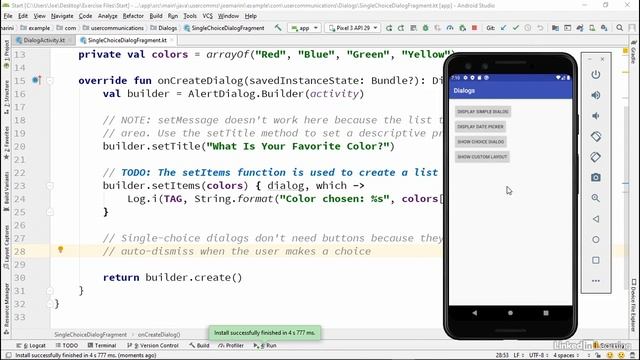Click the Git Rollback undo icon

(540, 28)
